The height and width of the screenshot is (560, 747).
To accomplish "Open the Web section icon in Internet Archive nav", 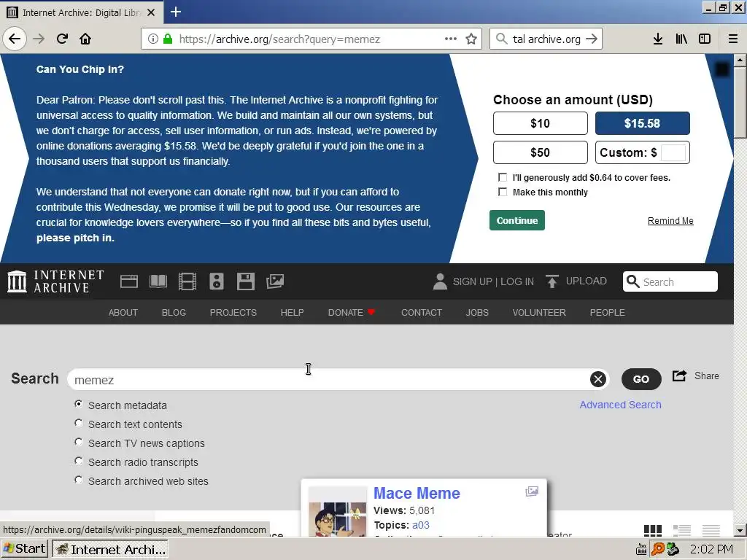I will coord(129,281).
